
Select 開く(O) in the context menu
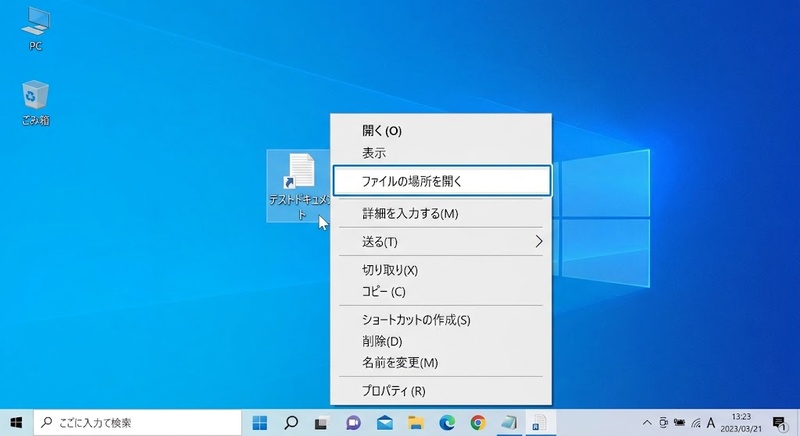[x=441, y=131]
